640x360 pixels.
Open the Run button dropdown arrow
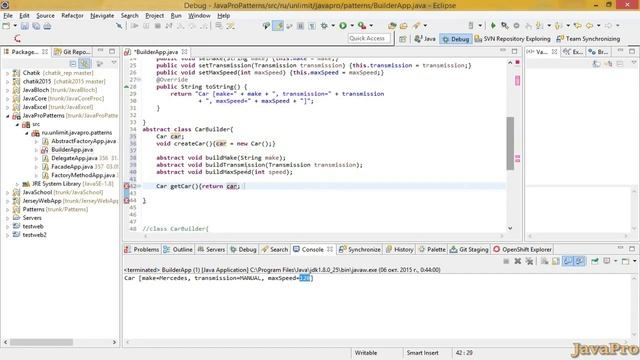click(352, 26)
